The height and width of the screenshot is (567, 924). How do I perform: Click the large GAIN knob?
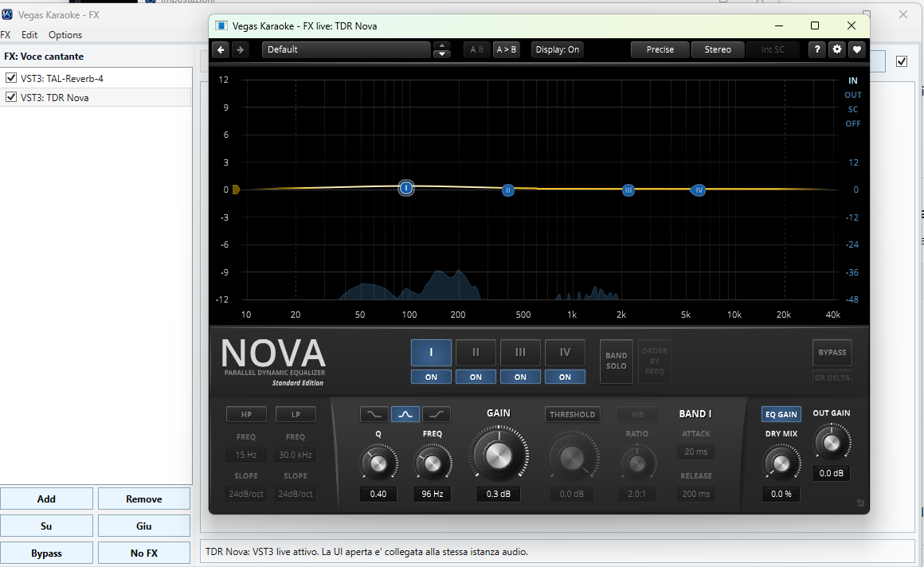click(x=499, y=455)
